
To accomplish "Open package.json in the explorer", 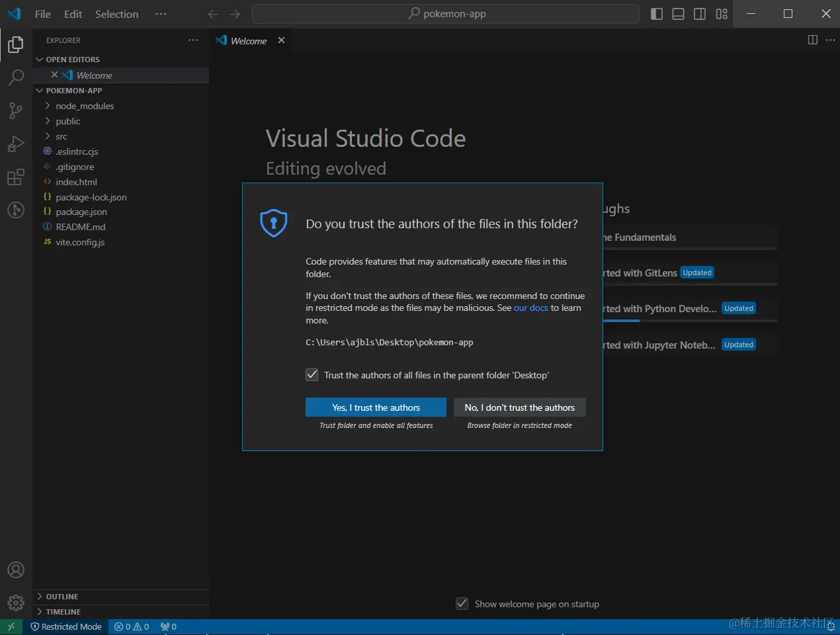I will (81, 212).
